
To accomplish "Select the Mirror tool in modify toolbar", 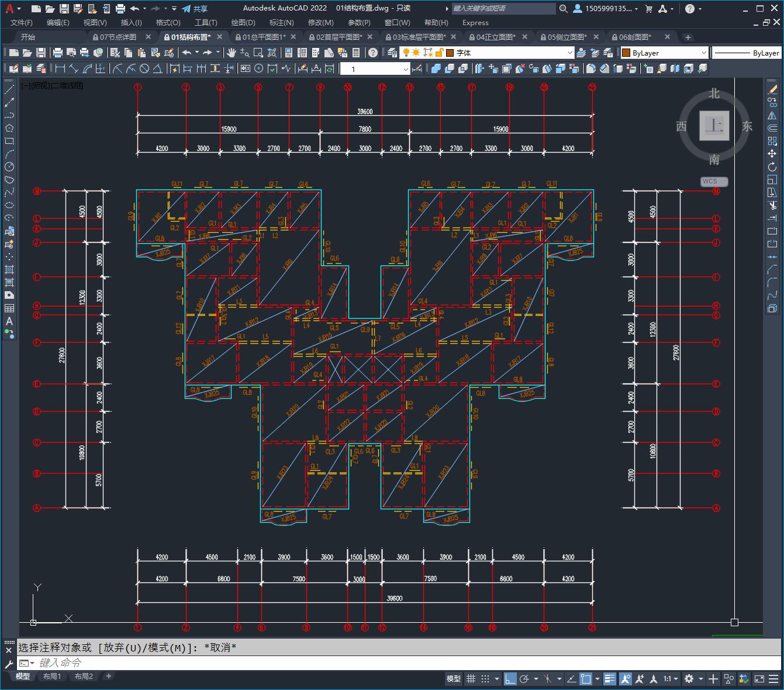I will pos(772,115).
